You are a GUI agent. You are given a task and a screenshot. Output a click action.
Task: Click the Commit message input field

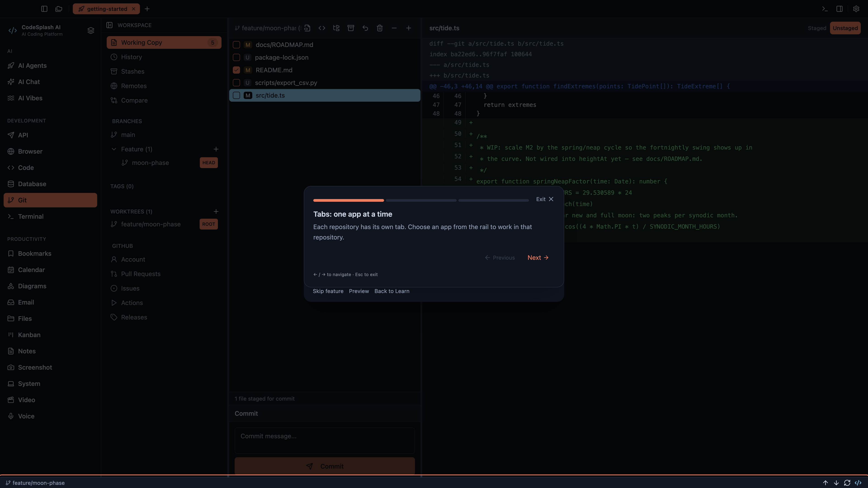point(325,441)
